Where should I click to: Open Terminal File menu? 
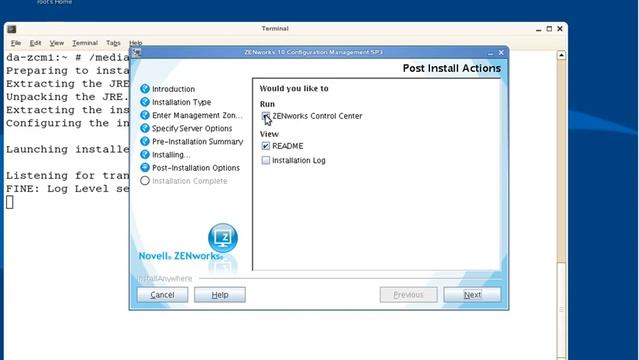[x=16, y=43]
